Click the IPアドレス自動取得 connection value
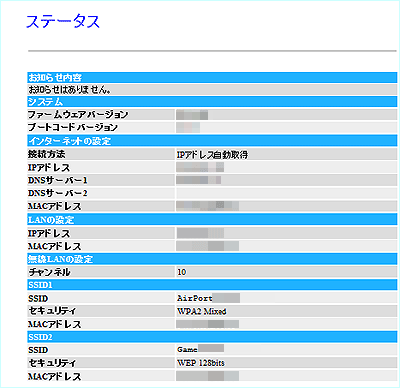Image resolution: width=400 pixels, height=388 pixels. pos(212,155)
